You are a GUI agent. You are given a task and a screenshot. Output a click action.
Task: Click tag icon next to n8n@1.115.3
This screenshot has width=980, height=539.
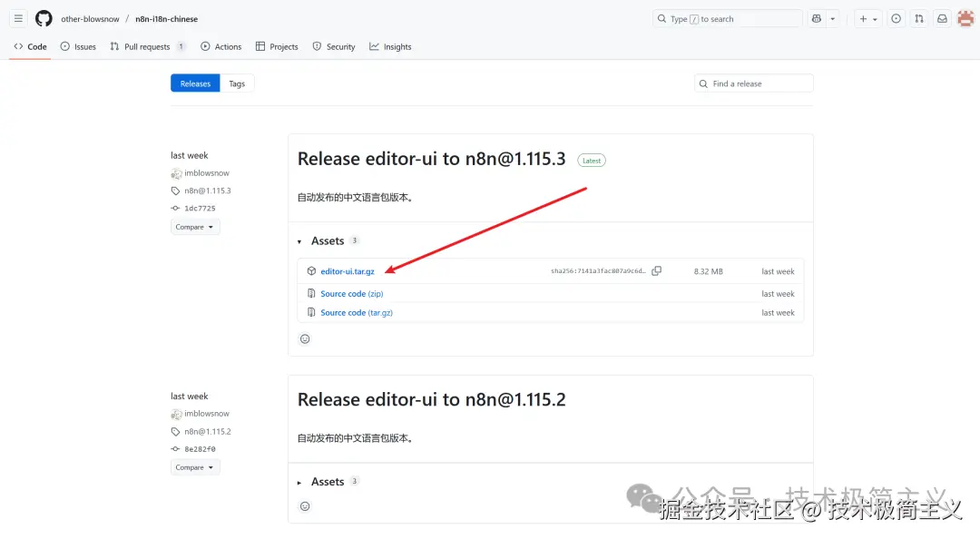point(176,191)
